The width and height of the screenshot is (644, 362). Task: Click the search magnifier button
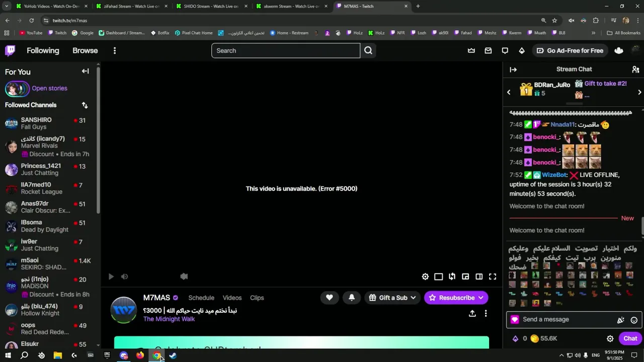click(x=368, y=50)
